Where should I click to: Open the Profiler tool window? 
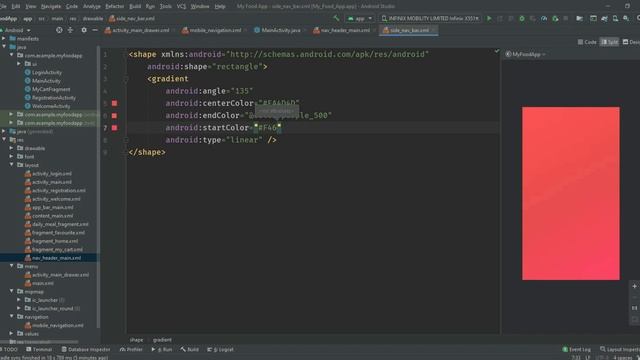[x=131, y=349]
